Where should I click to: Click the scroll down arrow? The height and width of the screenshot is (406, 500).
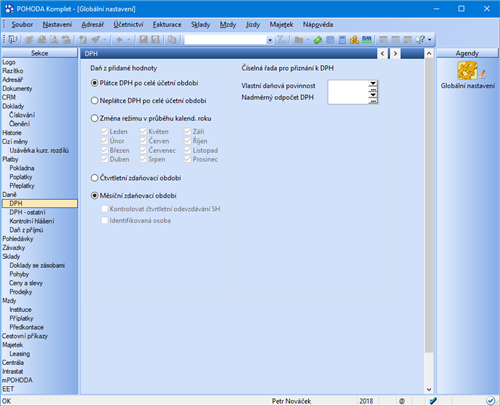tap(429, 389)
